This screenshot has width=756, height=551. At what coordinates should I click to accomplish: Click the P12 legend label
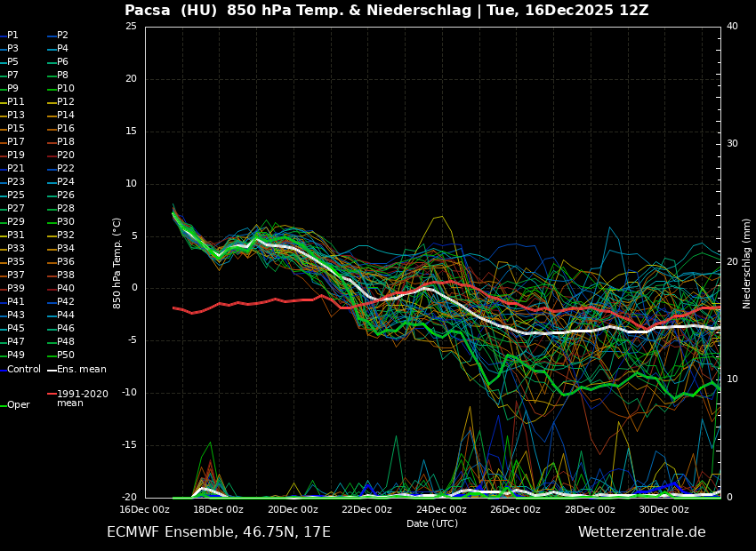[66, 102]
